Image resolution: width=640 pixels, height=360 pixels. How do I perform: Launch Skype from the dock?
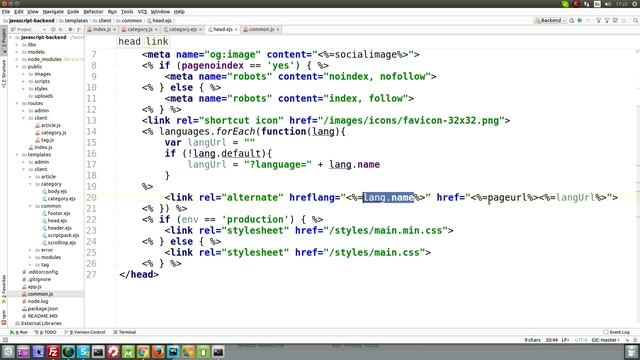[x=83, y=351]
